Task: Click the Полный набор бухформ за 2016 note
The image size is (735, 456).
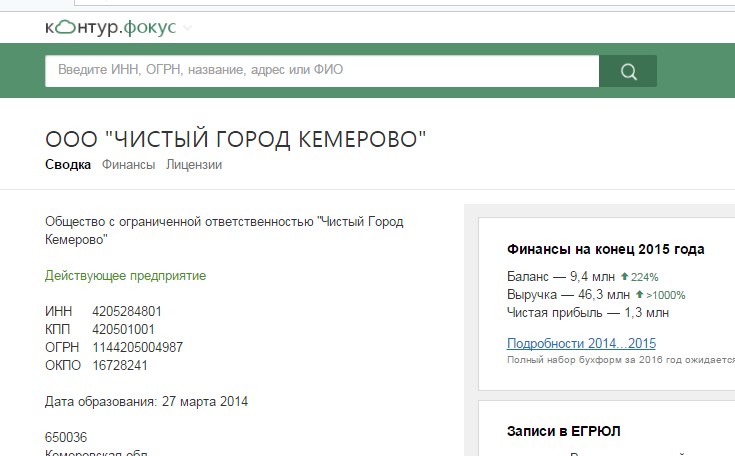Action: 621,360
